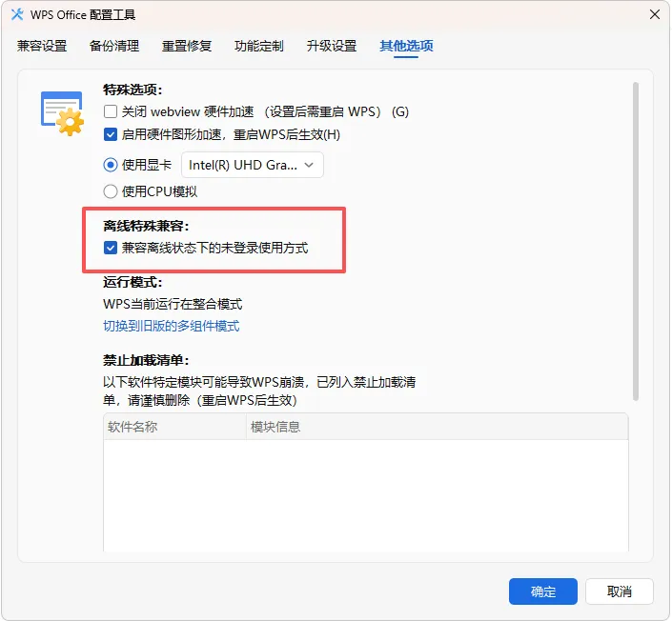This screenshot has width=672, height=621.
Task: Click the vertical scrollbar of options panel
Action: (x=636, y=242)
